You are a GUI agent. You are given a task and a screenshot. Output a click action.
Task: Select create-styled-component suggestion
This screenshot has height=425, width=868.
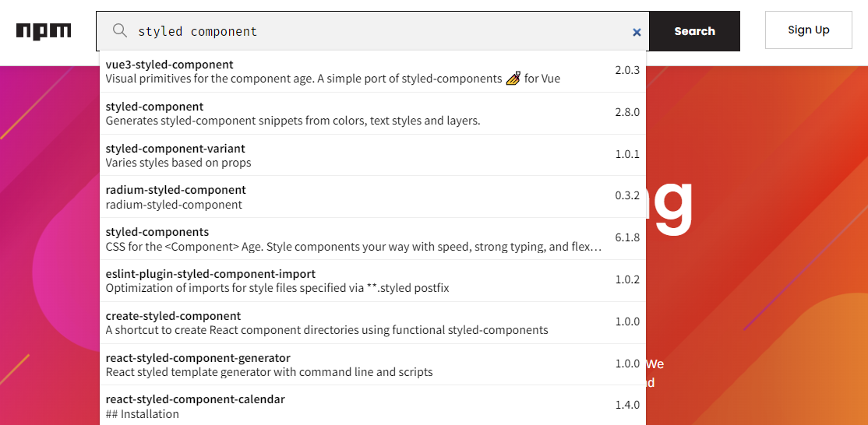tap(173, 316)
